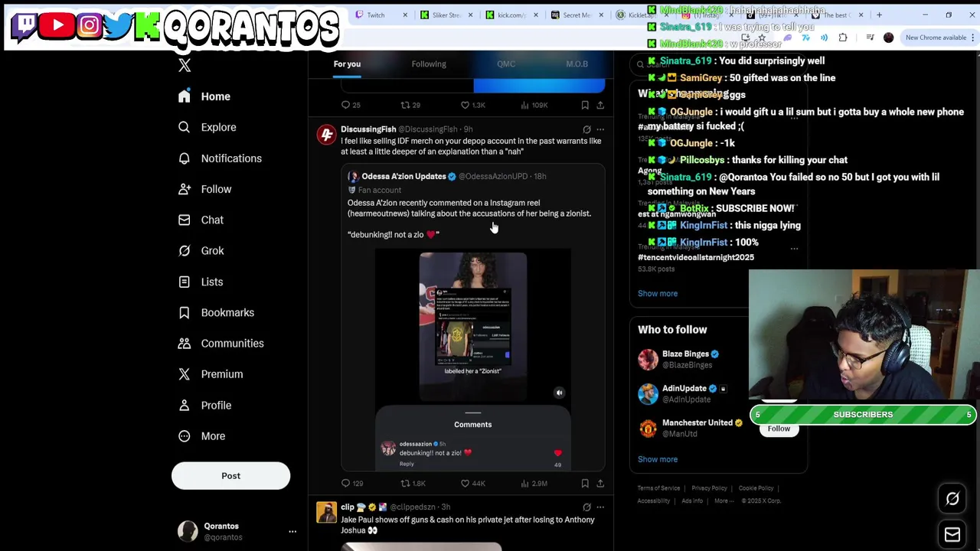Click the Post button
Image resolution: width=980 pixels, height=551 pixels.
coord(230,476)
